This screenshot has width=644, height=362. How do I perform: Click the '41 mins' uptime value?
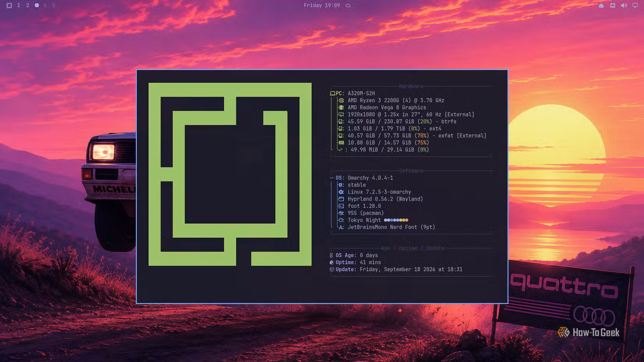pos(370,262)
